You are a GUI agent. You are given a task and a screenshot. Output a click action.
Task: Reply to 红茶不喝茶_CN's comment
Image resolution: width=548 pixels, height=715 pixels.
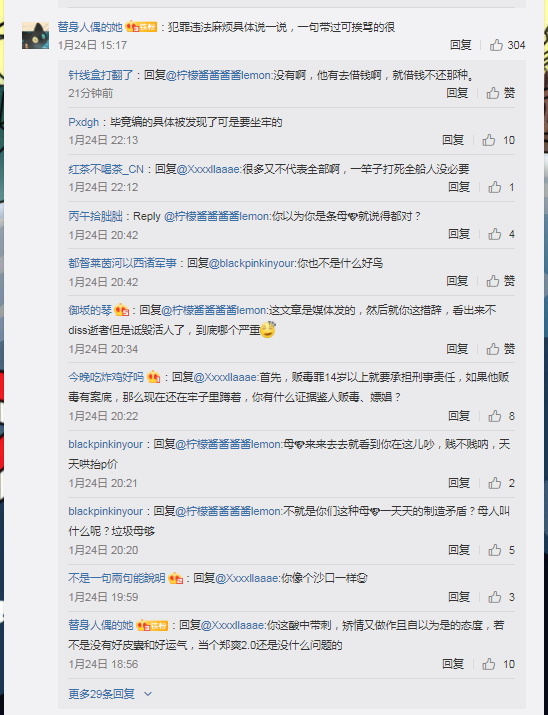(x=459, y=187)
